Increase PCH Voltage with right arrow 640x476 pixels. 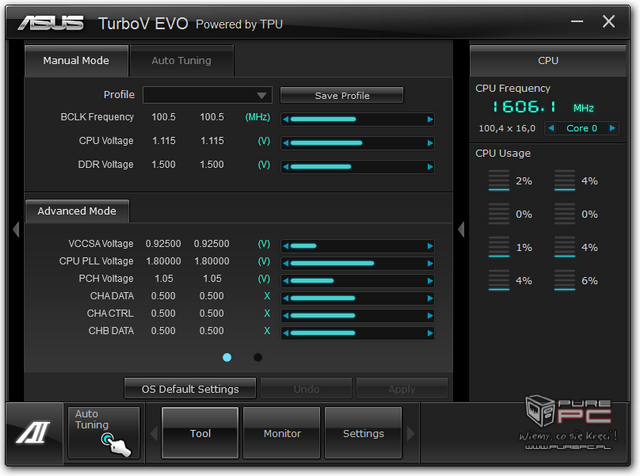coord(430,281)
